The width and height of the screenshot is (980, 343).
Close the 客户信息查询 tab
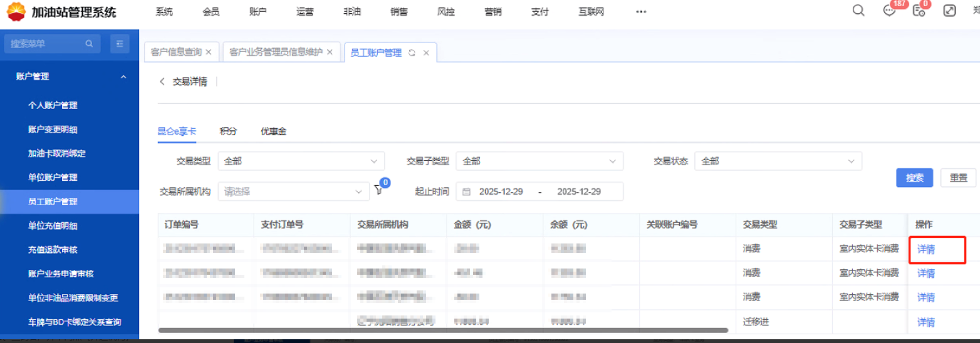tap(209, 53)
